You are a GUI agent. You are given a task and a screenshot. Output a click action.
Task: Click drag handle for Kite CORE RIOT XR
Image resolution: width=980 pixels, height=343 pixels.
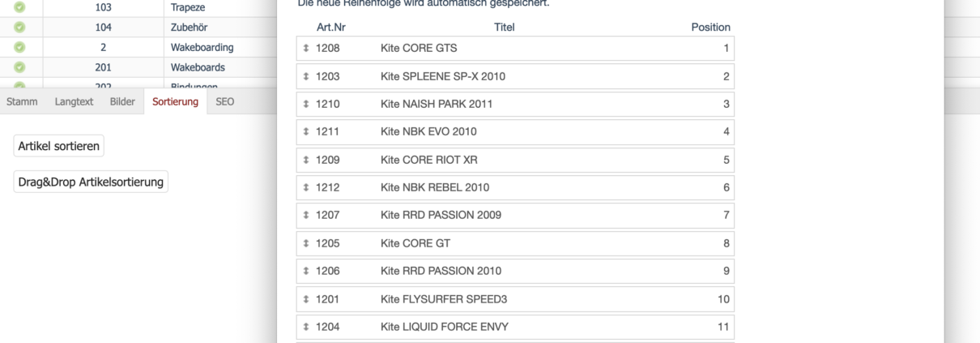[306, 161]
